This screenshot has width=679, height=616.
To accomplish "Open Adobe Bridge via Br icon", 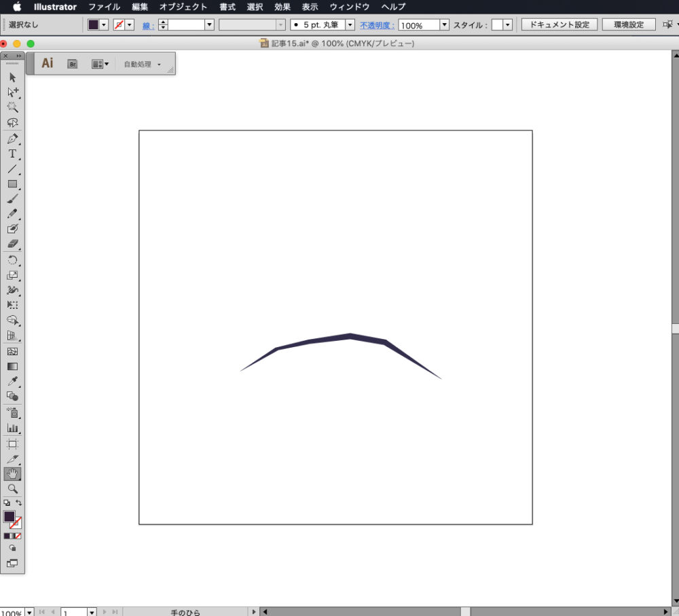I will (x=72, y=64).
